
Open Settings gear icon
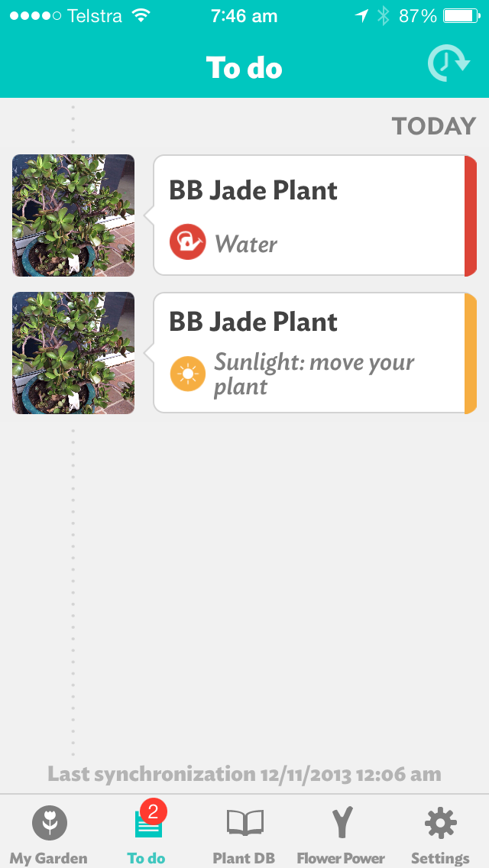pos(440,824)
